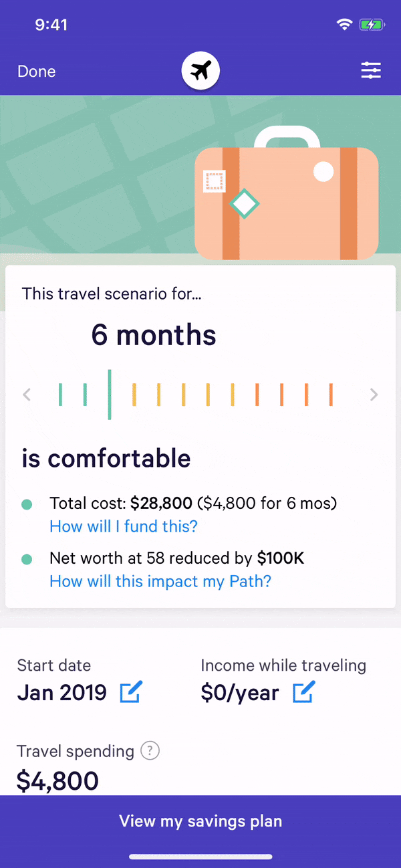Select the first green duration tick
This screenshot has width=401, height=868.
(x=60, y=395)
